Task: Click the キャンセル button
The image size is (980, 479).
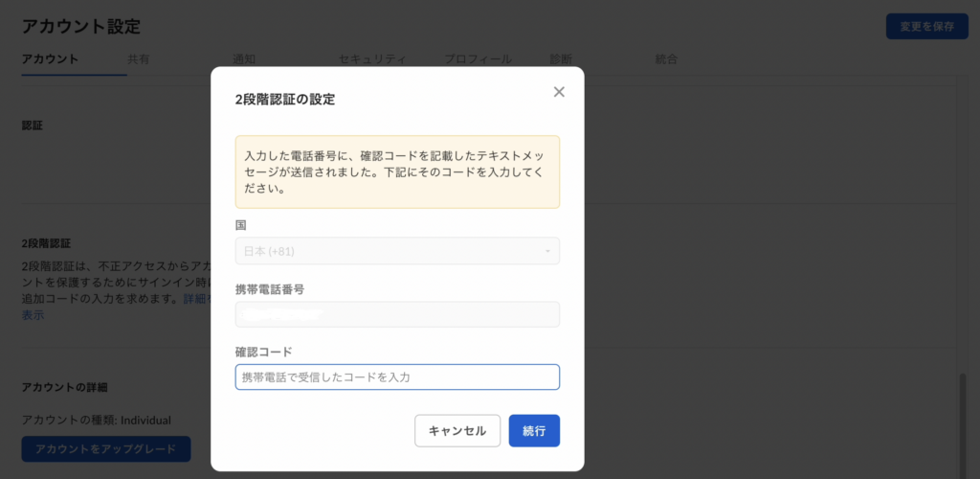Action: pos(457,431)
